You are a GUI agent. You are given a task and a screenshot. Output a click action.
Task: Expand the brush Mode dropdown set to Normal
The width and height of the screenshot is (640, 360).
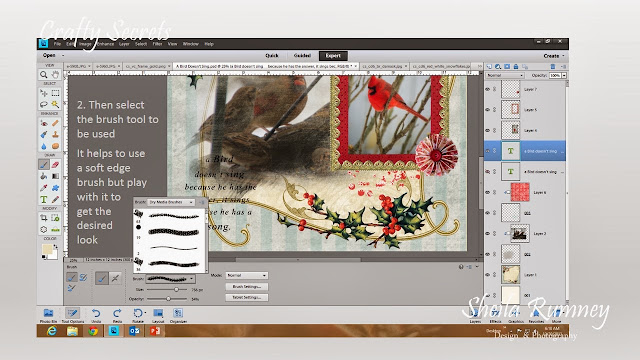click(x=247, y=276)
